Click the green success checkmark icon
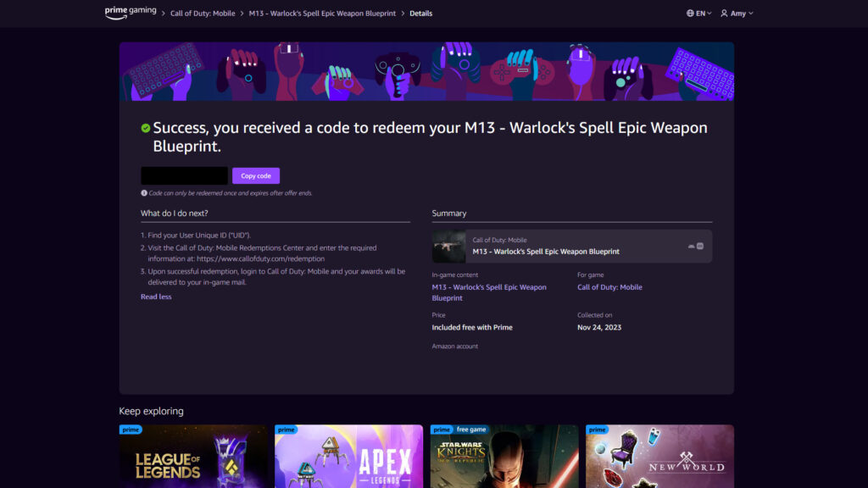Screen dimensions: 868x488 click(x=146, y=128)
